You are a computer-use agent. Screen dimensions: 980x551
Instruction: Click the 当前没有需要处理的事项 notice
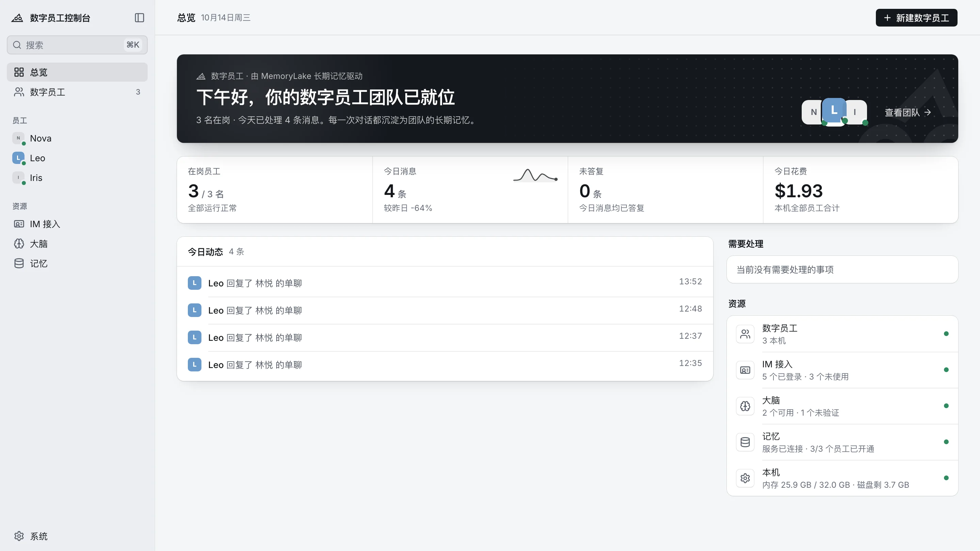842,270
